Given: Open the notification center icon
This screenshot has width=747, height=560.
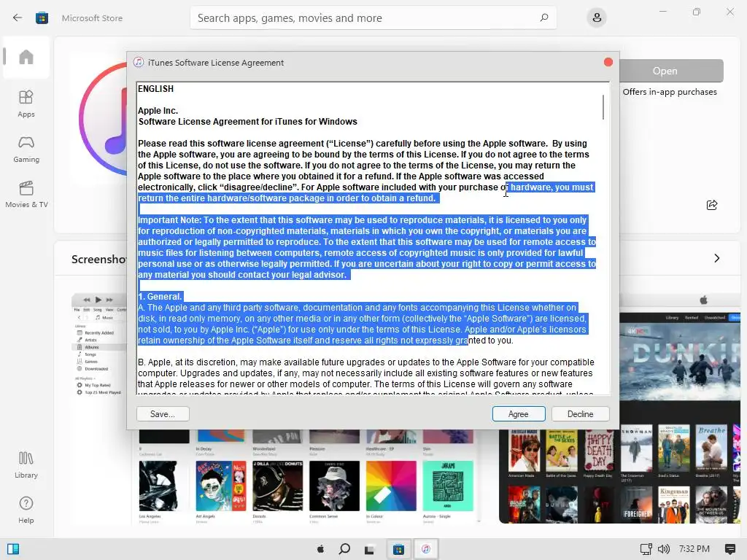Looking at the screenshot, I should pyautogui.click(x=729, y=549).
